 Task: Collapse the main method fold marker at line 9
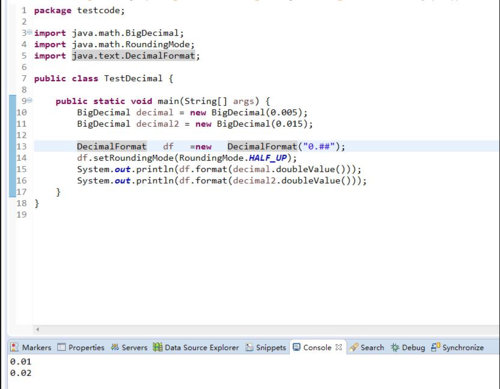30,100
